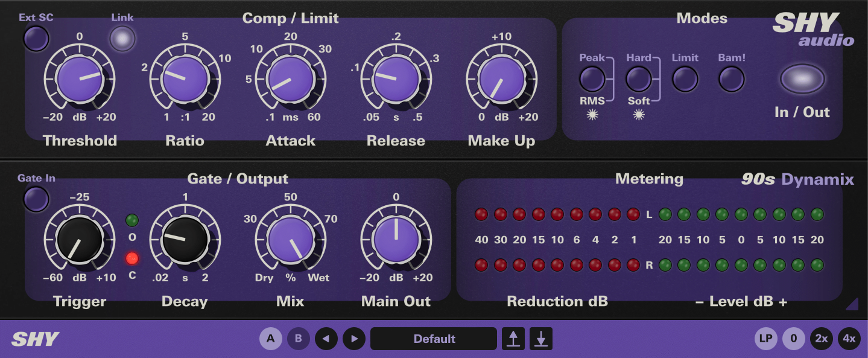This screenshot has width=868, height=358.
Task: Click the up-arrow preset save icon
Action: [x=513, y=339]
